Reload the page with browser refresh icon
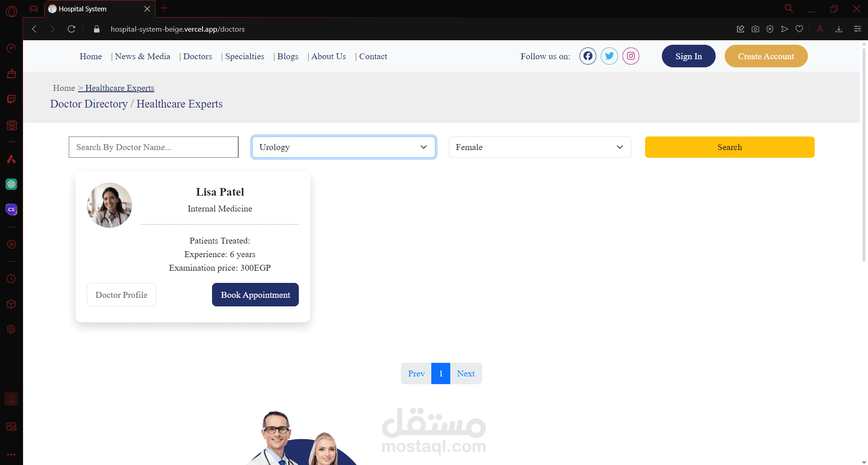Image resolution: width=868 pixels, height=465 pixels. (x=71, y=29)
